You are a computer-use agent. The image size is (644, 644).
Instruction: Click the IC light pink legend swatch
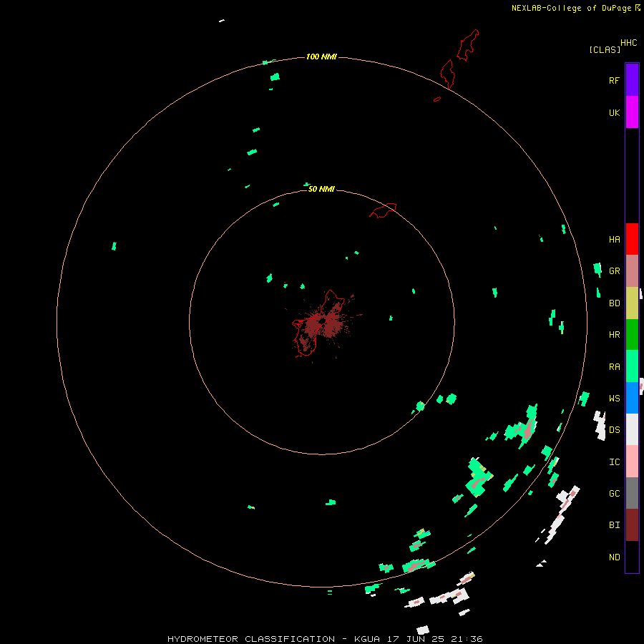coord(632,462)
